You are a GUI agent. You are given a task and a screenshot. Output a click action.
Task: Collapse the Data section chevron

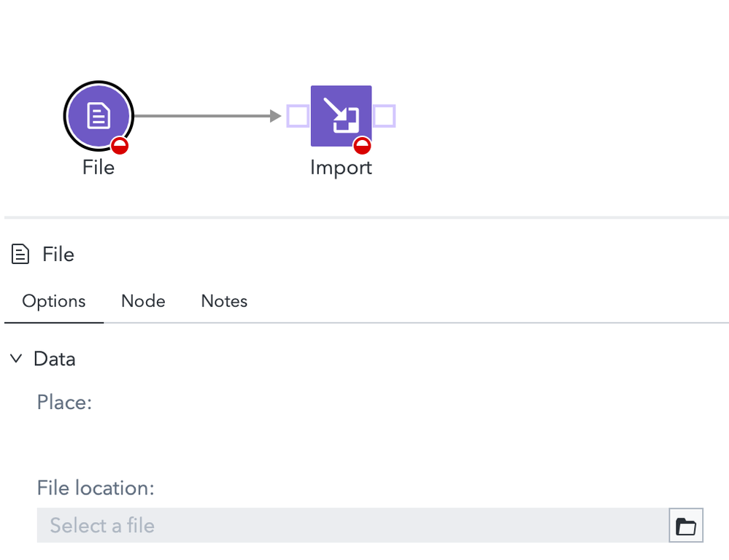[16, 359]
